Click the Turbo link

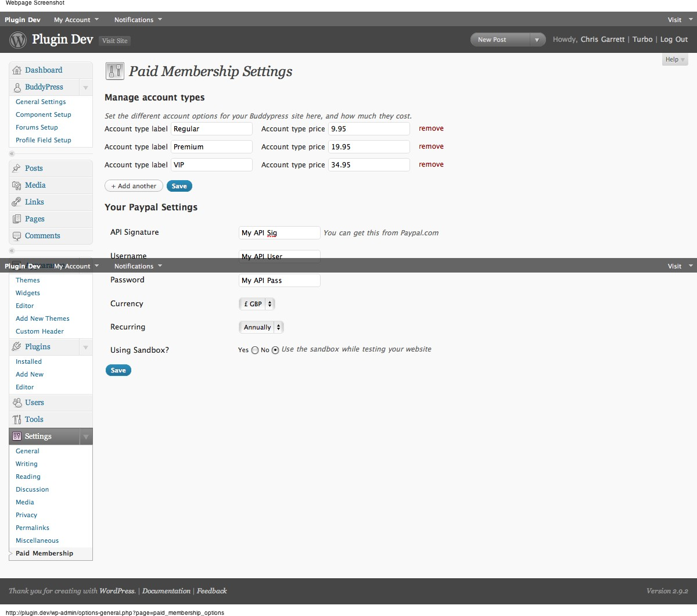pos(642,40)
